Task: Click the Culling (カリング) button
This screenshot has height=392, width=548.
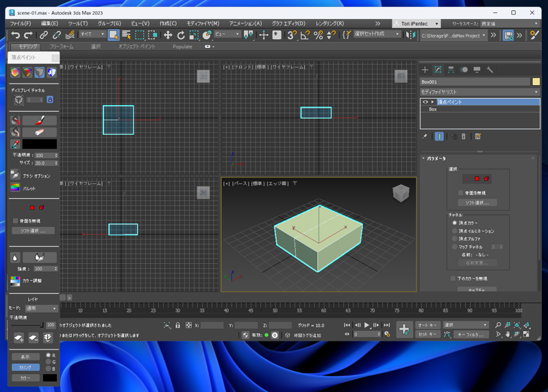Action: tap(25, 367)
